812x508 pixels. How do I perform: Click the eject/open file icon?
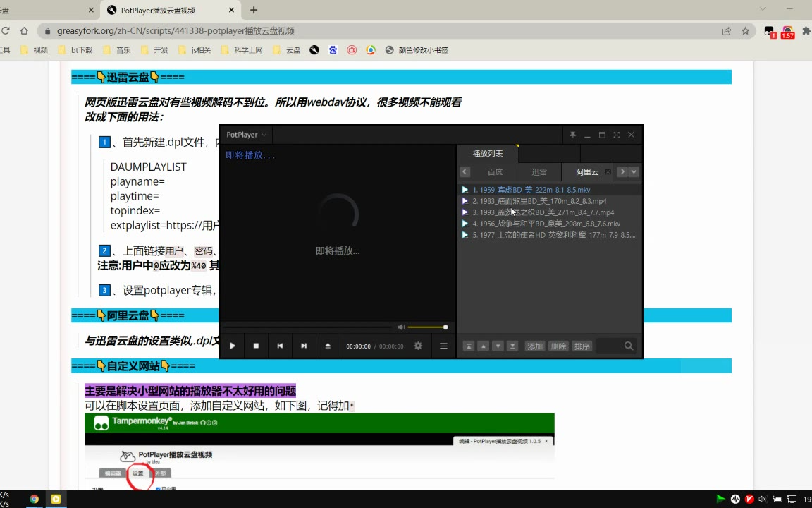pos(328,346)
